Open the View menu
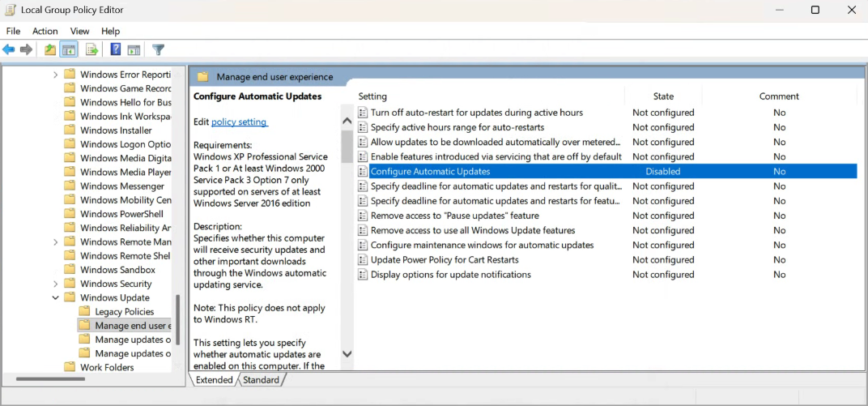868x406 pixels. point(79,31)
